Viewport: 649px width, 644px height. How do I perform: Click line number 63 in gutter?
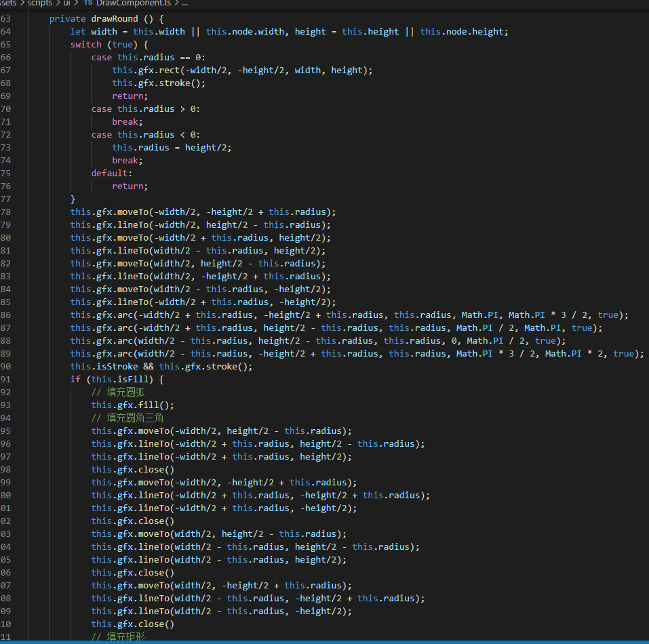point(6,18)
